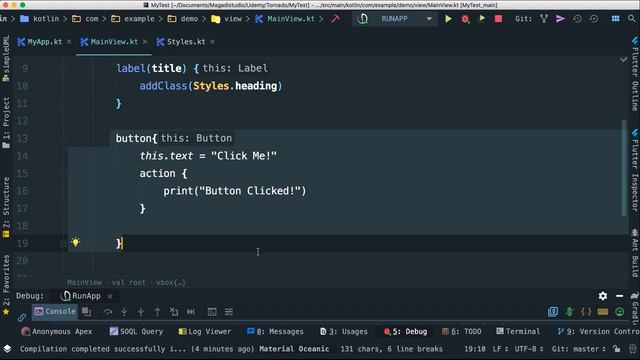Hide Debug panel with minimize dash
This screenshot has height=360, width=640.
(619, 296)
